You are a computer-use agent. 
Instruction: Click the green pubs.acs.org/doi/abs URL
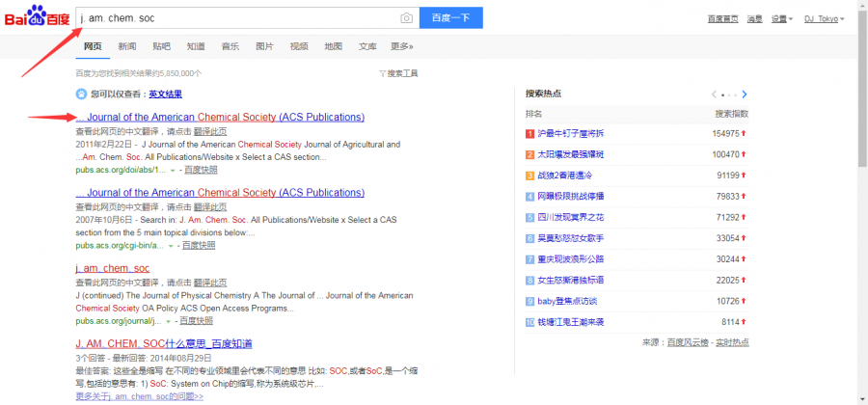tap(121, 170)
